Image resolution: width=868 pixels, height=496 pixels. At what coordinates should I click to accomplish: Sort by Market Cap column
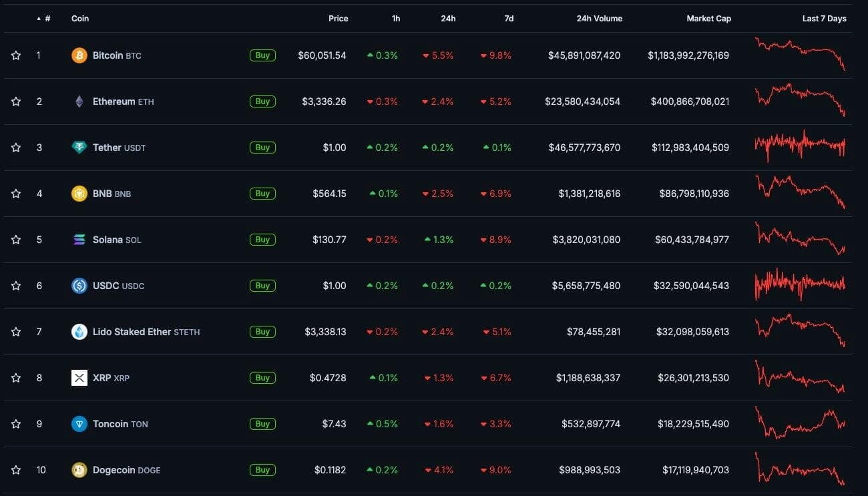709,19
